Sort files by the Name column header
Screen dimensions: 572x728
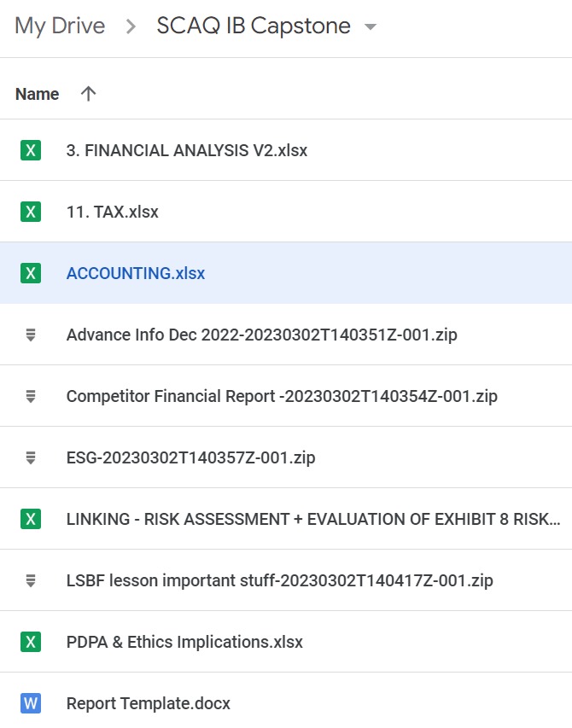(x=38, y=94)
